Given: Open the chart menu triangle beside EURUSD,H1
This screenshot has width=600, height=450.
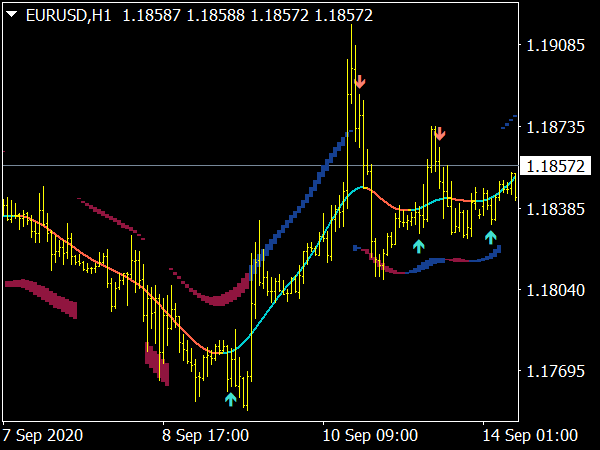Looking at the screenshot, I should (x=12, y=15).
